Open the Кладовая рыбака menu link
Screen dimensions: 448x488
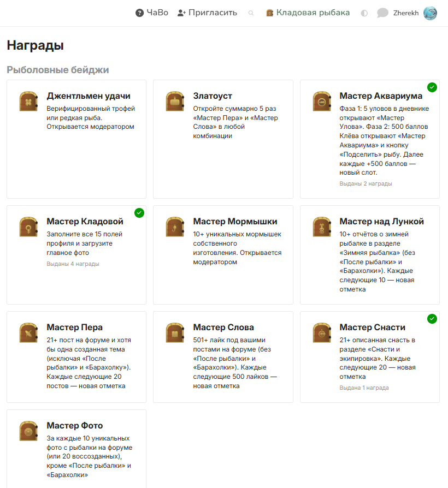[308, 13]
